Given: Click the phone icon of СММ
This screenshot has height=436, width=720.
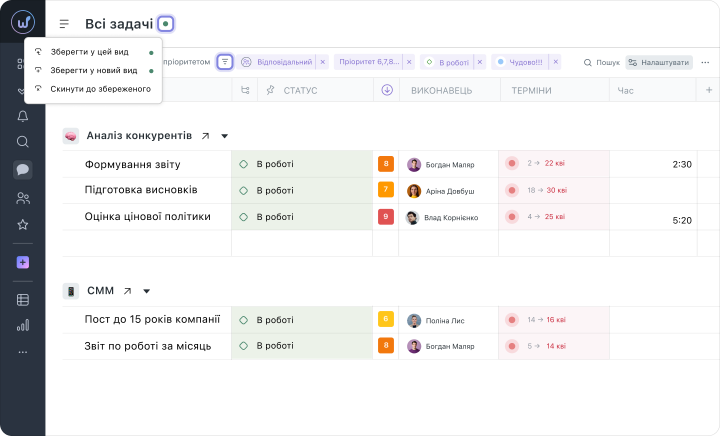Looking at the screenshot, I should (x=71, y=291).
